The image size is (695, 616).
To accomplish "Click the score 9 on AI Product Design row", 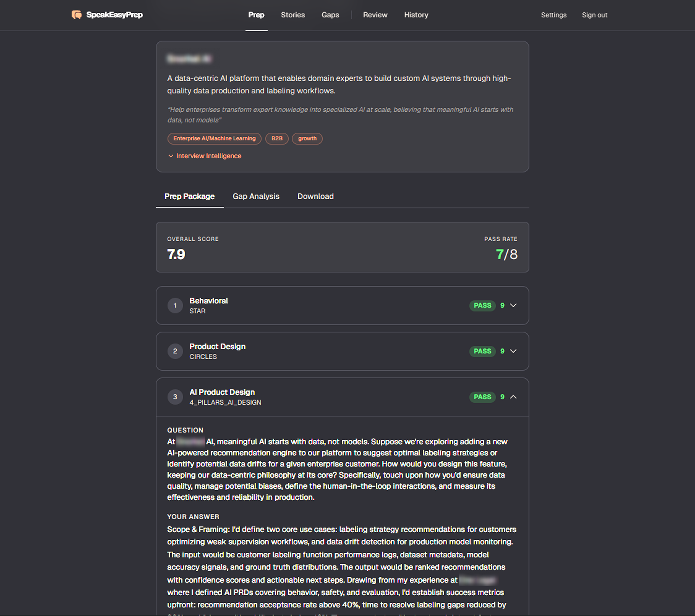I will pos(502,397).
